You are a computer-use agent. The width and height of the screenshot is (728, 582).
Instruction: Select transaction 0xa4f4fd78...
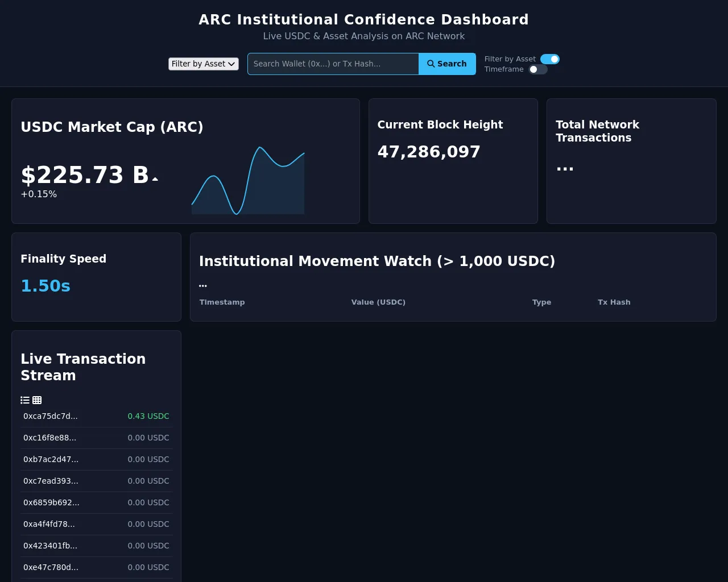click(x=96, y=524)
